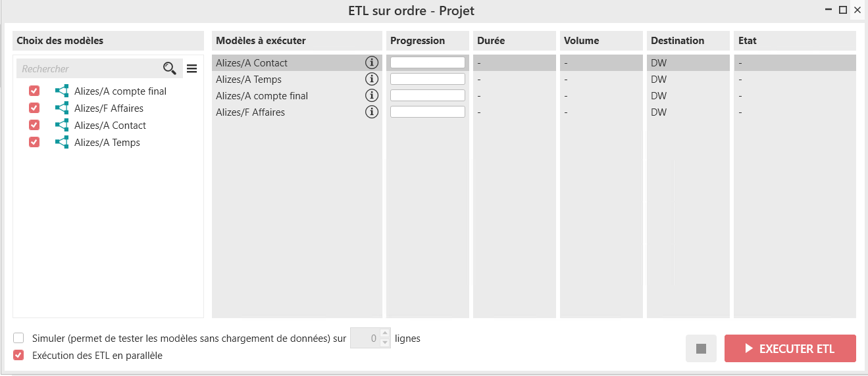Viewport: 868px width, 376px height.
Task: Uncheck Alizes/A compte final model
Action: [34, 91]
